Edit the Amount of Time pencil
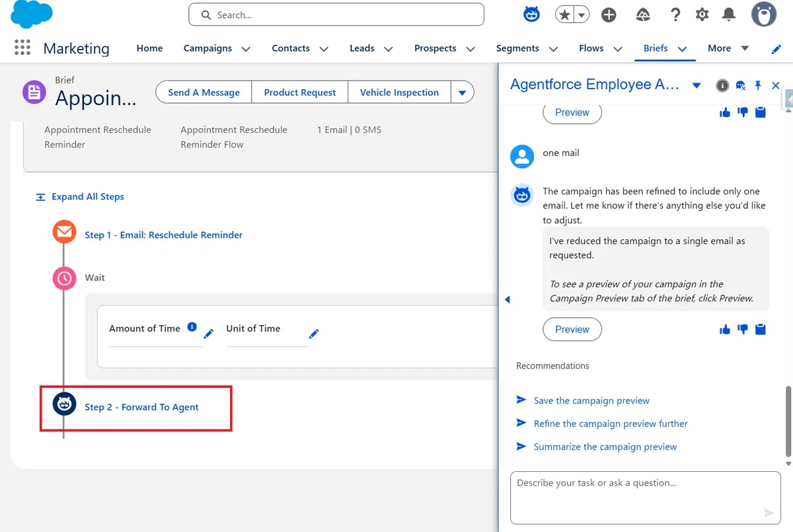793x532 pixels. click(x=209, y=334)
